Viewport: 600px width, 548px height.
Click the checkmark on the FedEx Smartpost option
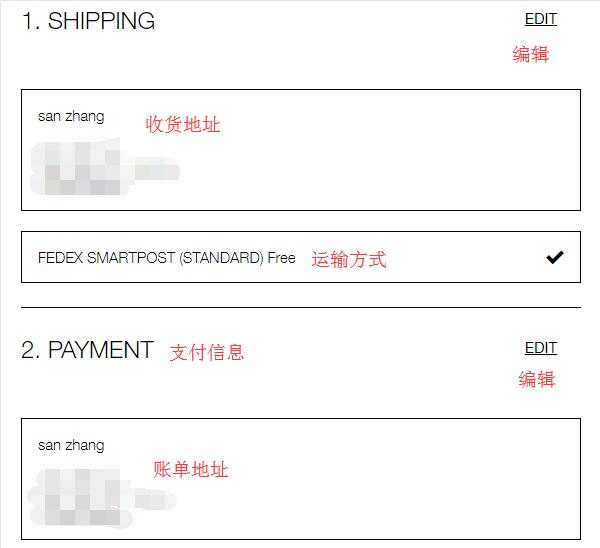[x=555, y=258]
